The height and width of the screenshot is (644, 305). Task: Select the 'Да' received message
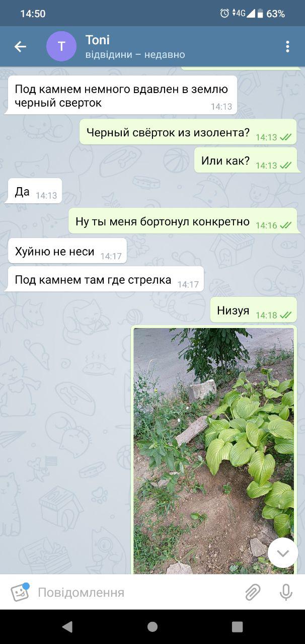35,191
